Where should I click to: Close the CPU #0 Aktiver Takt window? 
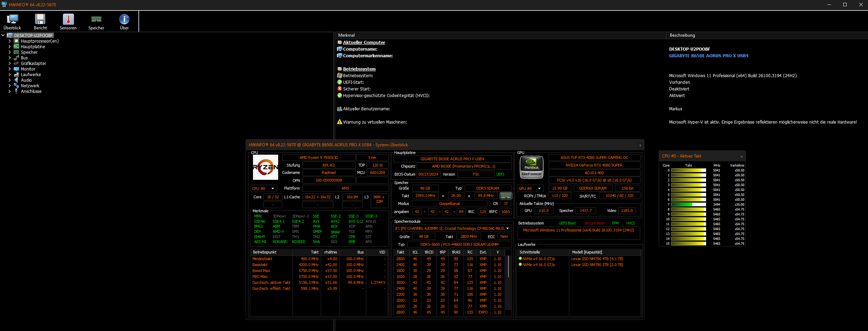pos(742,156)
